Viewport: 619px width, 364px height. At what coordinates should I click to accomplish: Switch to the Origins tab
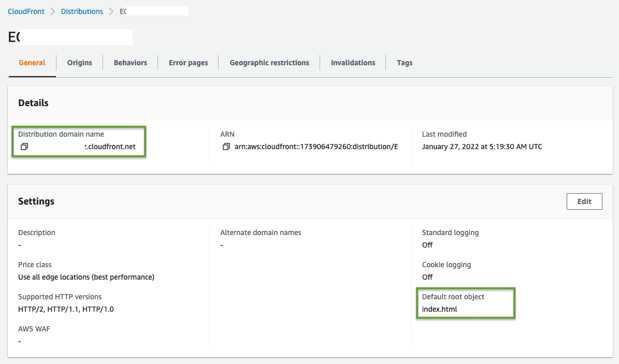coord(79,62)
